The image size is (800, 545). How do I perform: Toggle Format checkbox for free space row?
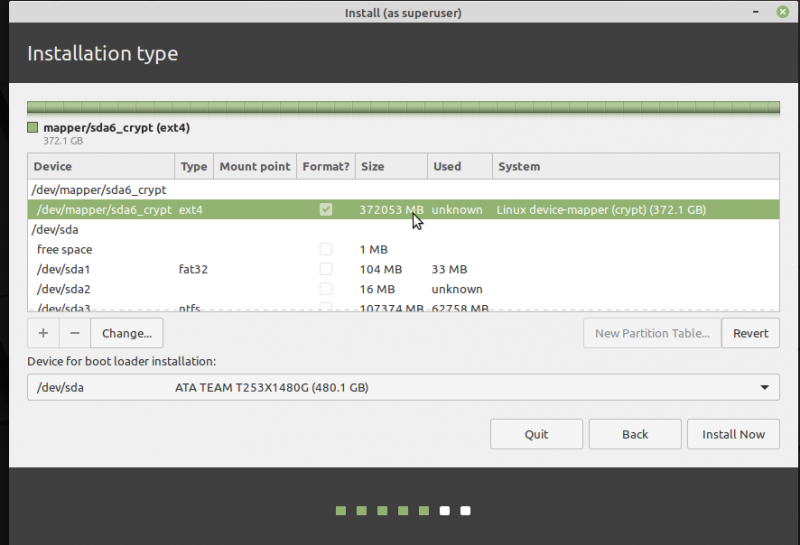coord(325,249)
